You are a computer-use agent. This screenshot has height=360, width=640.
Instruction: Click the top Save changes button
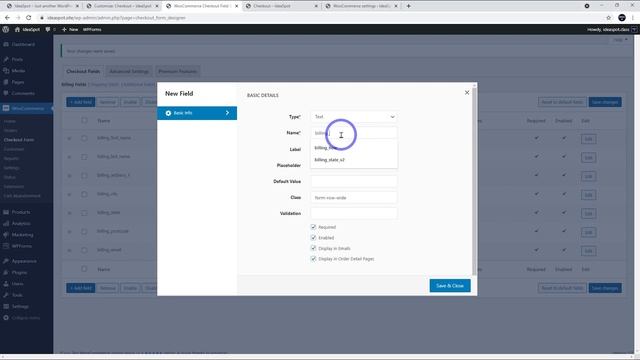pyautogui.click(x=605, y=102)
